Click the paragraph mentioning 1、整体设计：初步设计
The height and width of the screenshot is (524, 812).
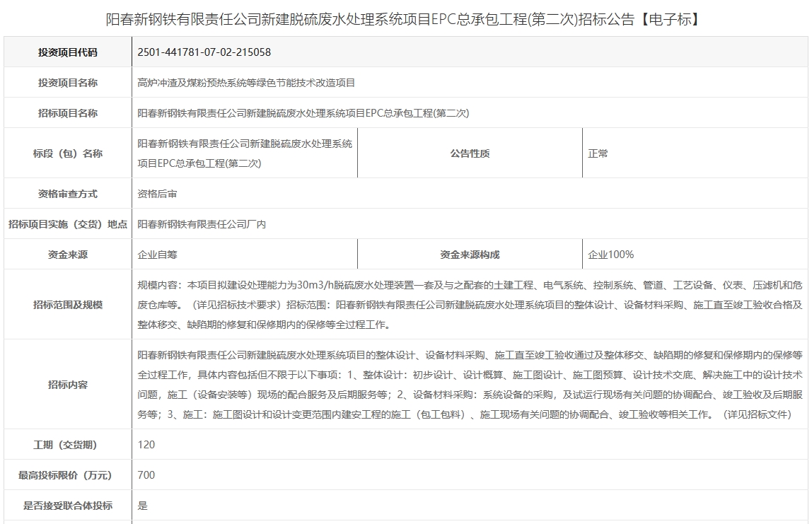(470, 385)
